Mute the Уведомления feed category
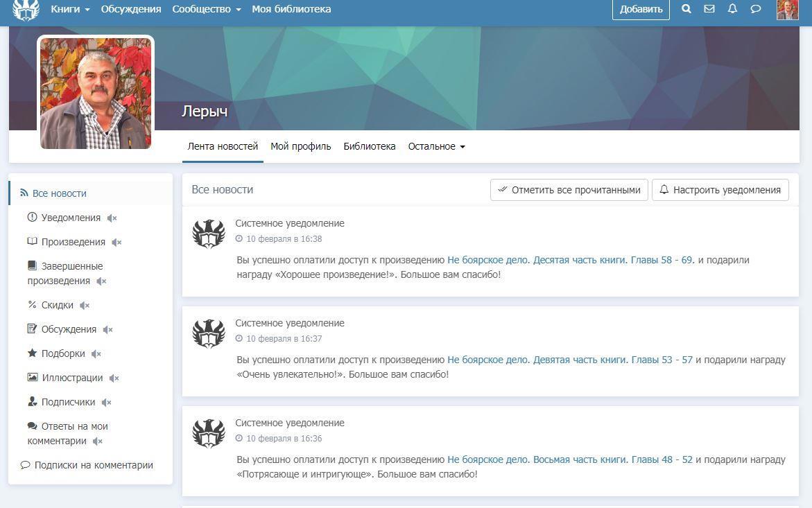This screenshot has width=812, height=508. coord(112,218)
